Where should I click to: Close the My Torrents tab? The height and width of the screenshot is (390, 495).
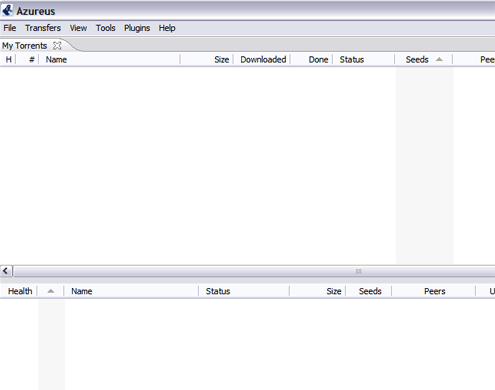coord(57,46)
